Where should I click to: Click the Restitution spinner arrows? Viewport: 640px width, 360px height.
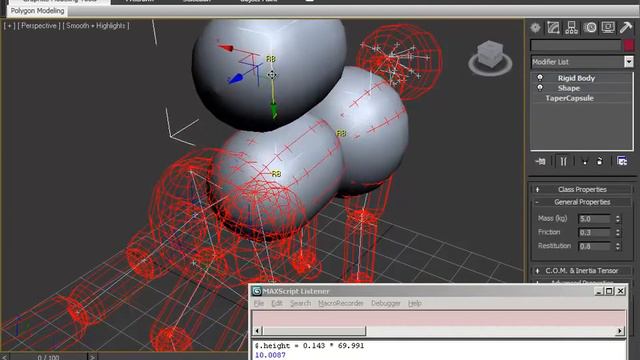pyautogui.click(x=618, y=246)
